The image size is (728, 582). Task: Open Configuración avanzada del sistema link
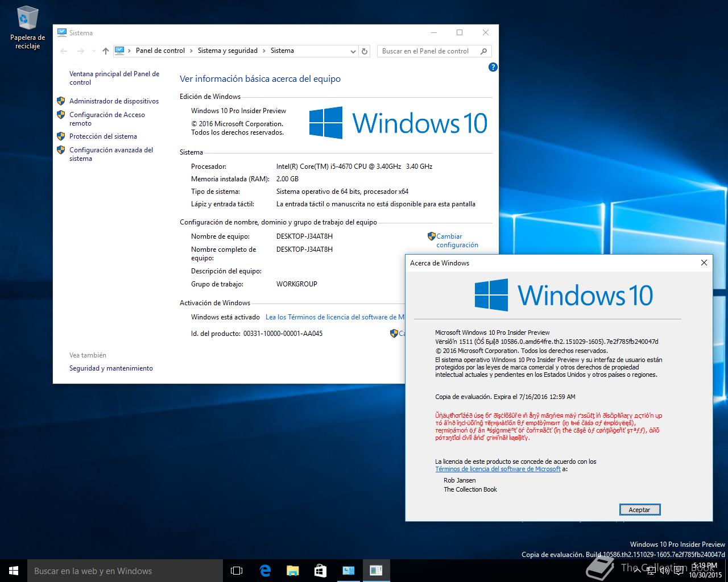coord(111,154)
